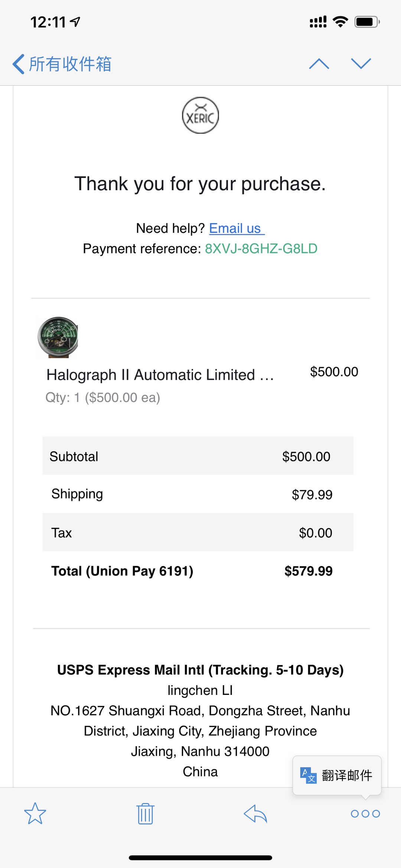The width and height of the screenshot is (401, 868).
Task: Open the "Email us" help link
Action: tap(237, 228)
